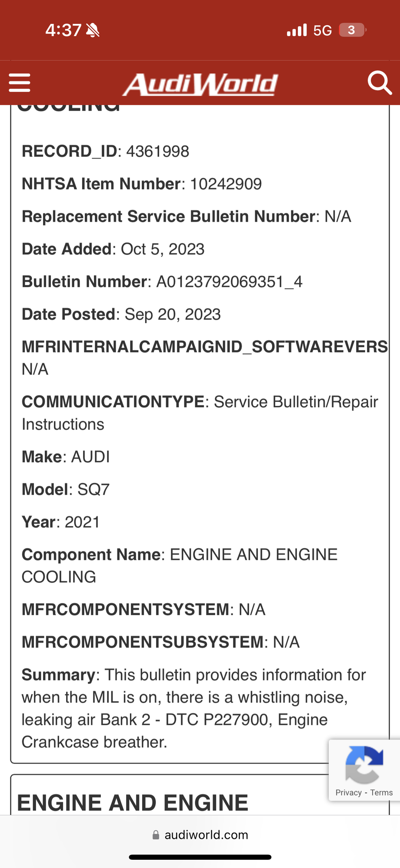Tap the cellular signal strength indicator

click(297, 30)
